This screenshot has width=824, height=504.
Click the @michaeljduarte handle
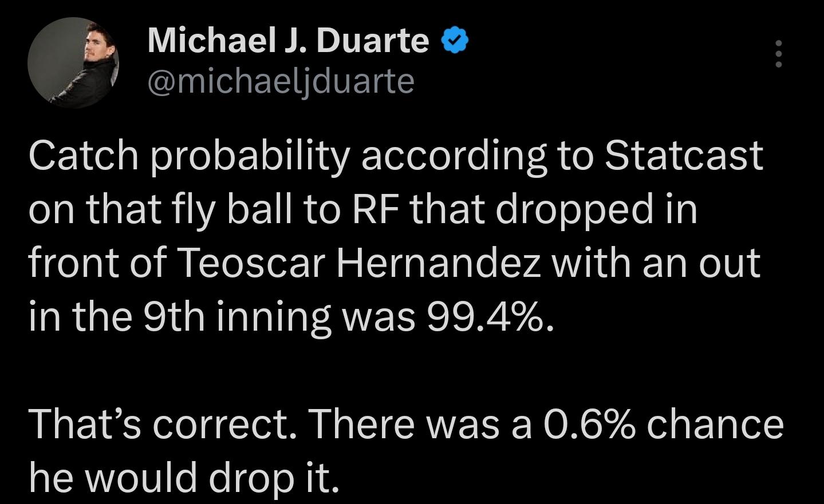281,81
